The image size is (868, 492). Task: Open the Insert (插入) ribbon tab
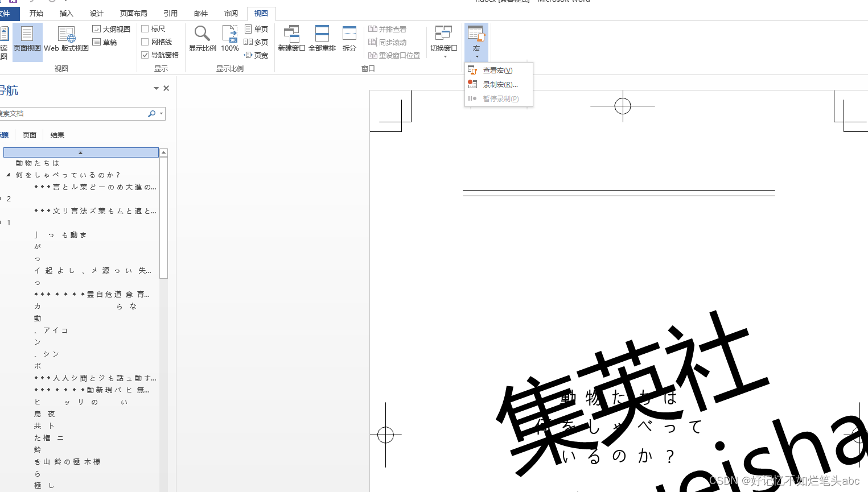click(x=67, y=13)
